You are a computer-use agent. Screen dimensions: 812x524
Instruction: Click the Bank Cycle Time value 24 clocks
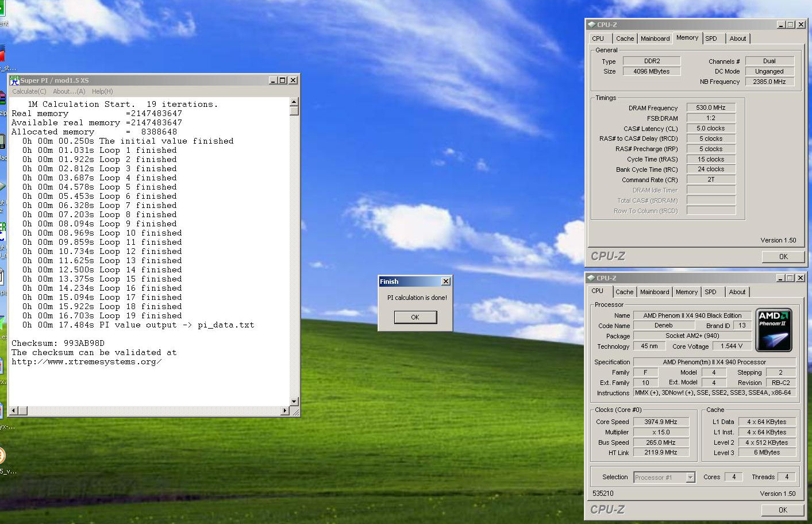pos(711,169)
